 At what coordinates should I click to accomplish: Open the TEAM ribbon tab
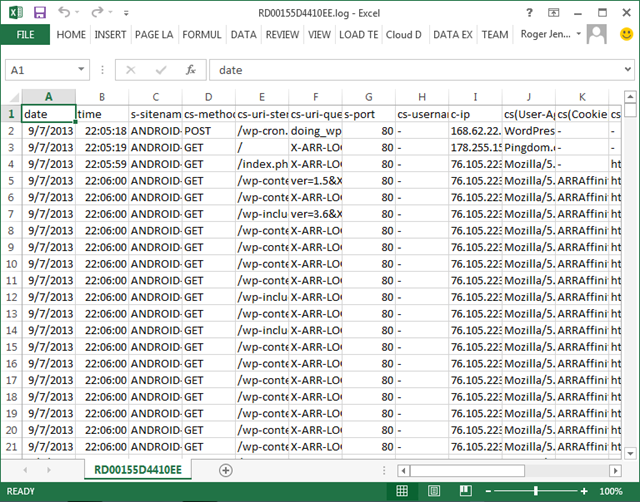point(495,35)
